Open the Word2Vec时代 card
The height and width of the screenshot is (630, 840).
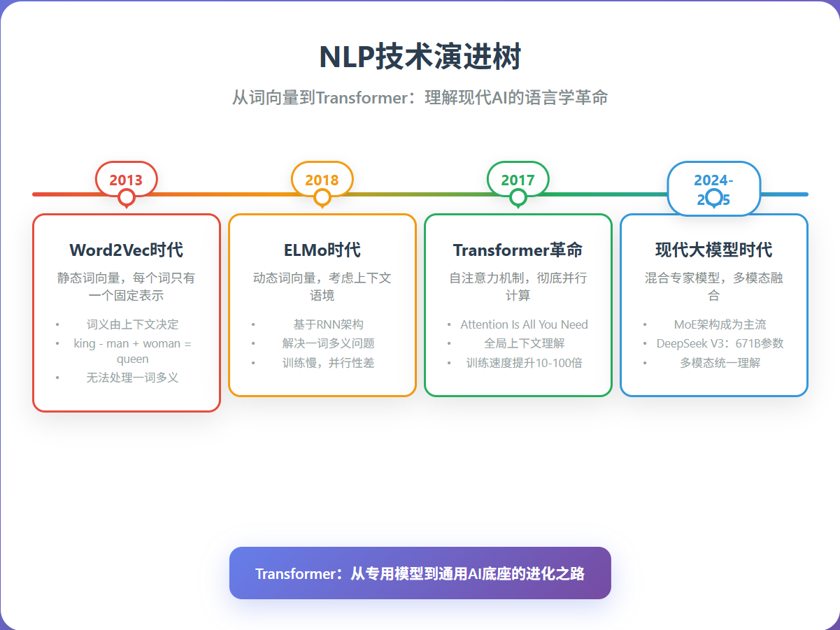tap(126, 308)
